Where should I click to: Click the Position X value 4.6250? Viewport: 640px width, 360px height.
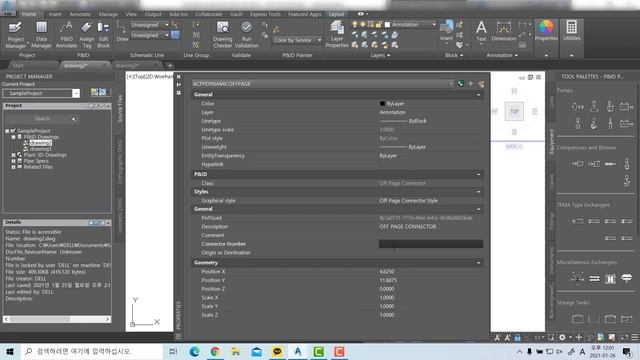[387, 271]
